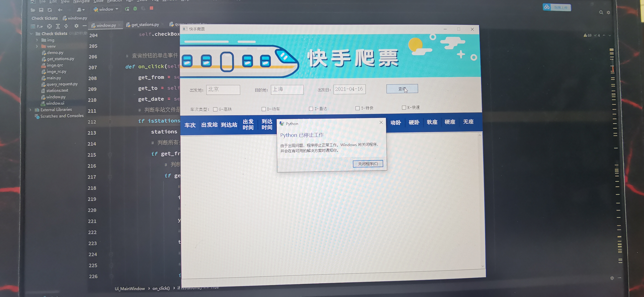
Task: Click the gear icon at bottom right of editor
Action: click(x=612, y=278)
